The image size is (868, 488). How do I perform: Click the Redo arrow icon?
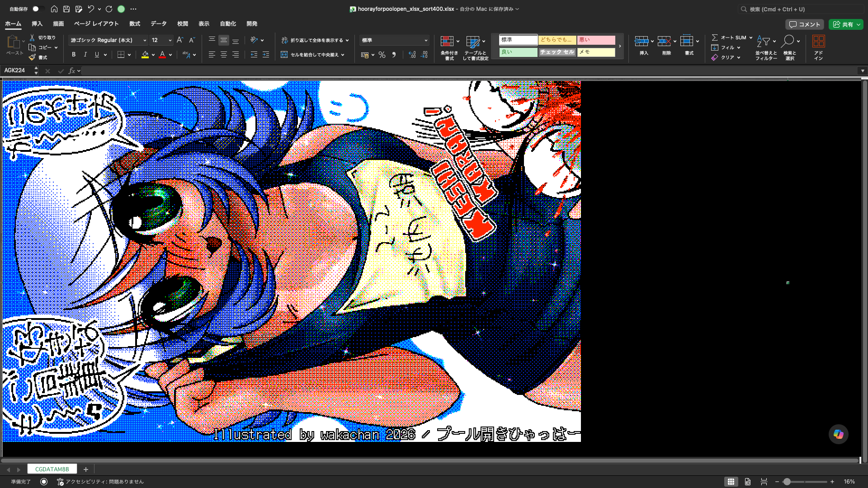pos(109,9)
